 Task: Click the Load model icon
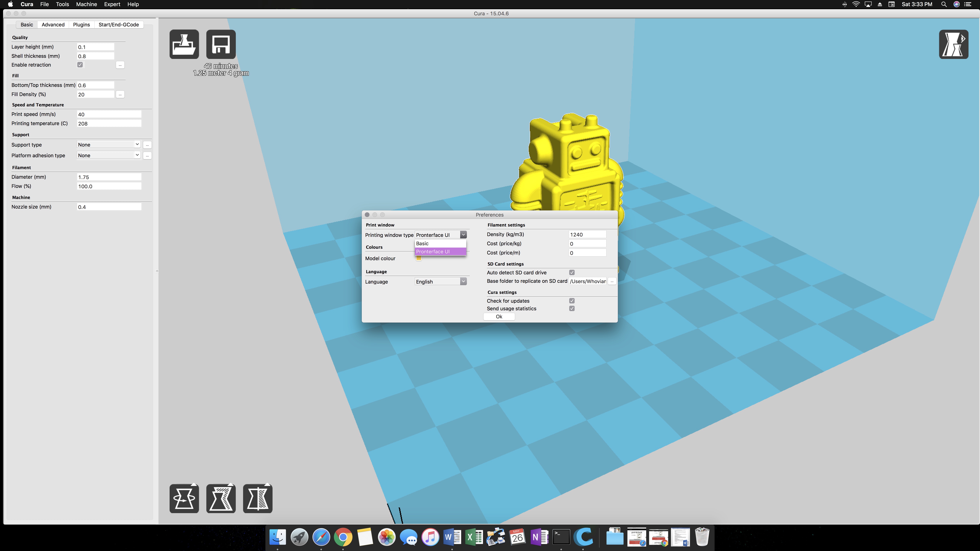(184, 44)
